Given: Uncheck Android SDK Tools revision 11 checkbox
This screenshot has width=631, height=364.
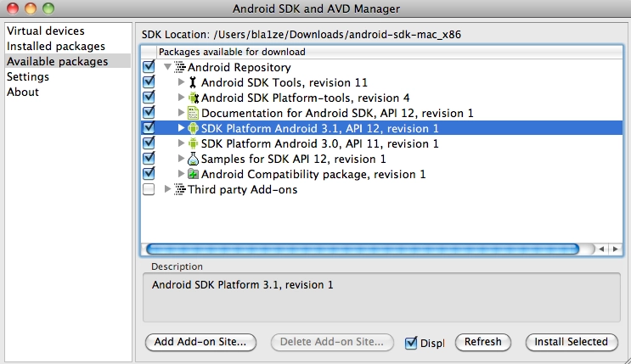Looking at the screenshot, I should (x=149, y=81).
